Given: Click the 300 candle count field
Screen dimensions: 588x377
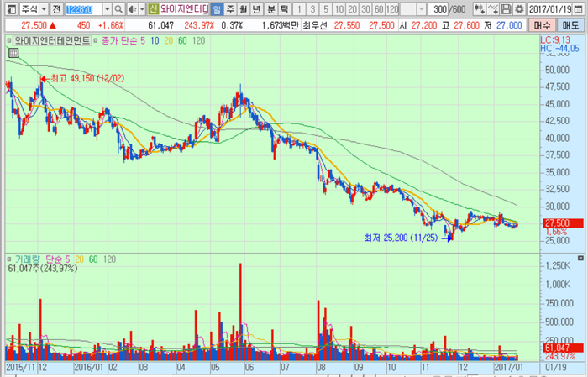Looking at the screenshot, I should (x=439, y=8).
